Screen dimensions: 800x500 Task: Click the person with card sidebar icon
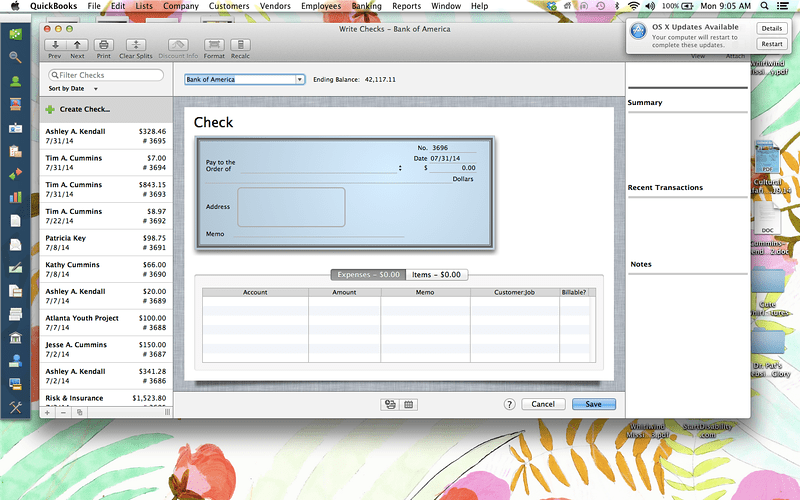[x=15, y=361]
